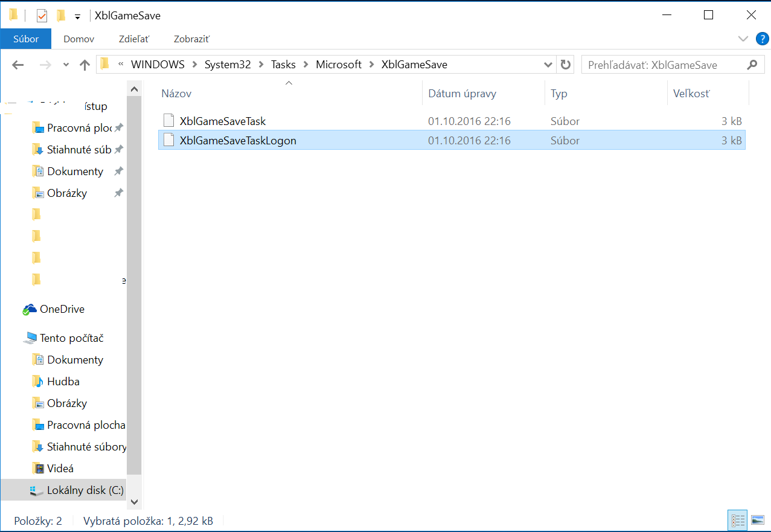Click the navigation pane scrollbar down arrow
Viewport: 771px width, 532px height.
(134, 502)
